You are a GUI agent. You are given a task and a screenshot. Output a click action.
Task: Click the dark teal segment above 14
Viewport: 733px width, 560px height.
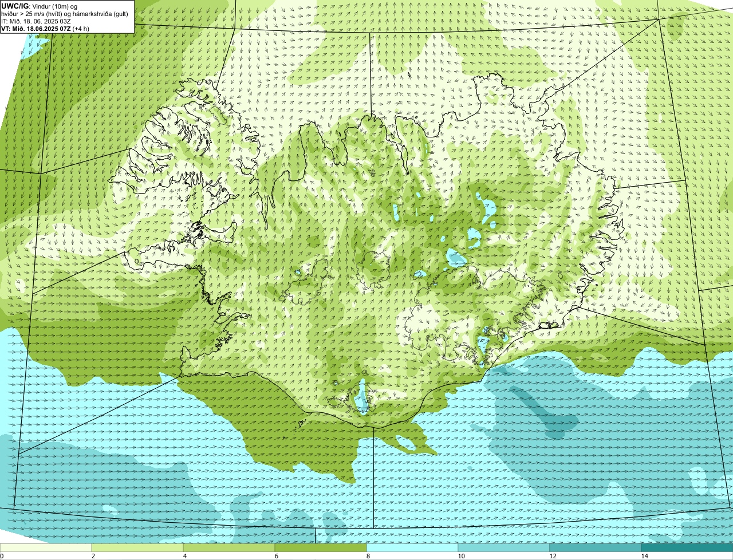(x=687, y=547)
